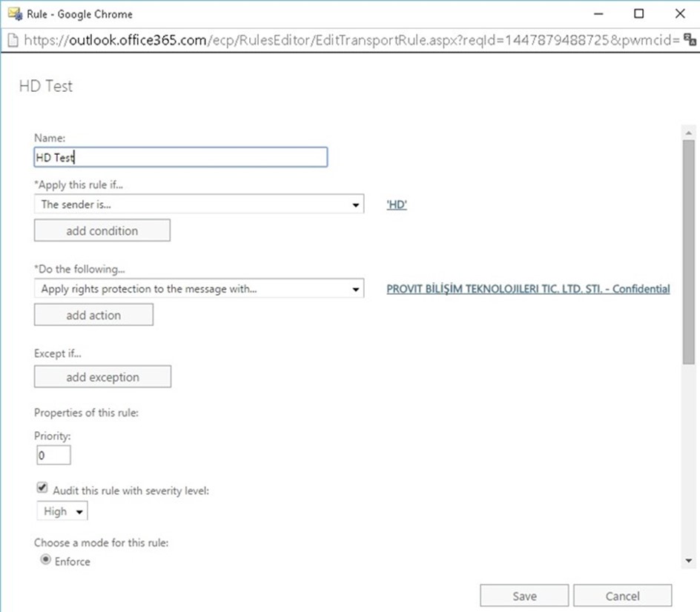Click the '*Apply this rule if...' label
The height and width of the screenshot is (612, 700).
pos(79,185)
